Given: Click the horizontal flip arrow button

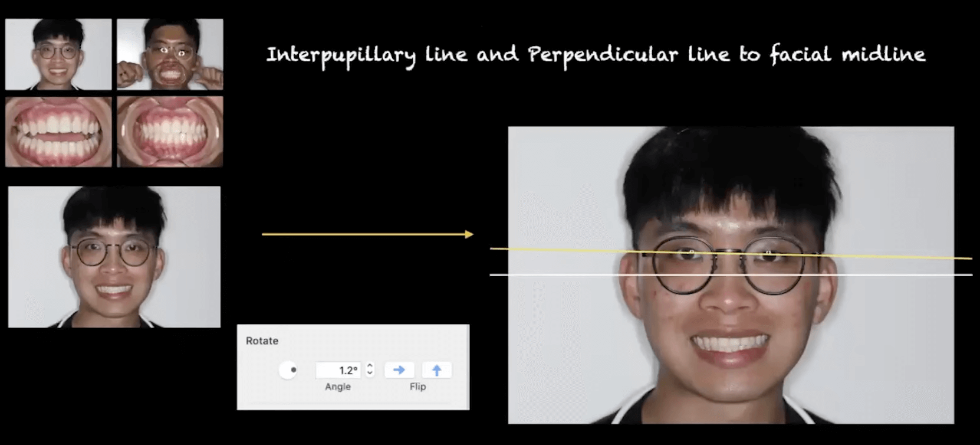Looking at the screenshot, I should [399, 370].
